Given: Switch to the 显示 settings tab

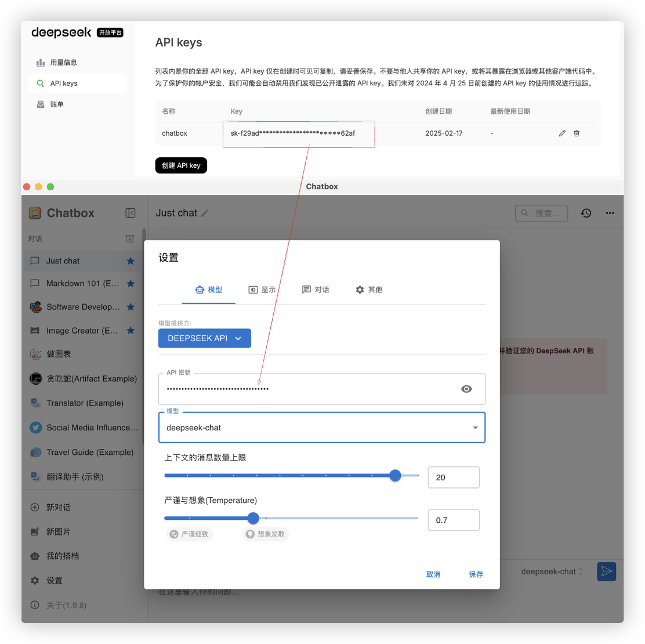Looking at the screenshot, I should 262,290.
